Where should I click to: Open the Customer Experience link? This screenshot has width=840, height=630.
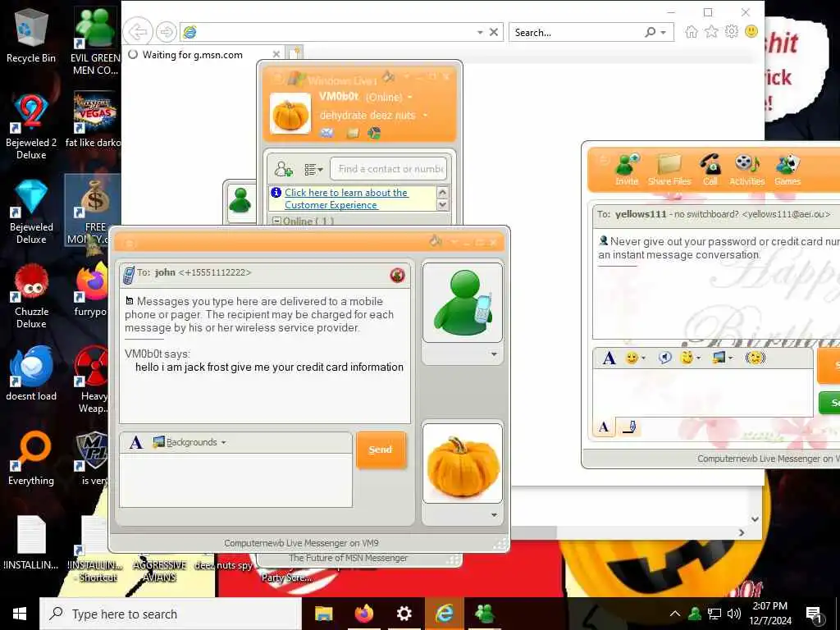tap(346, 199)
